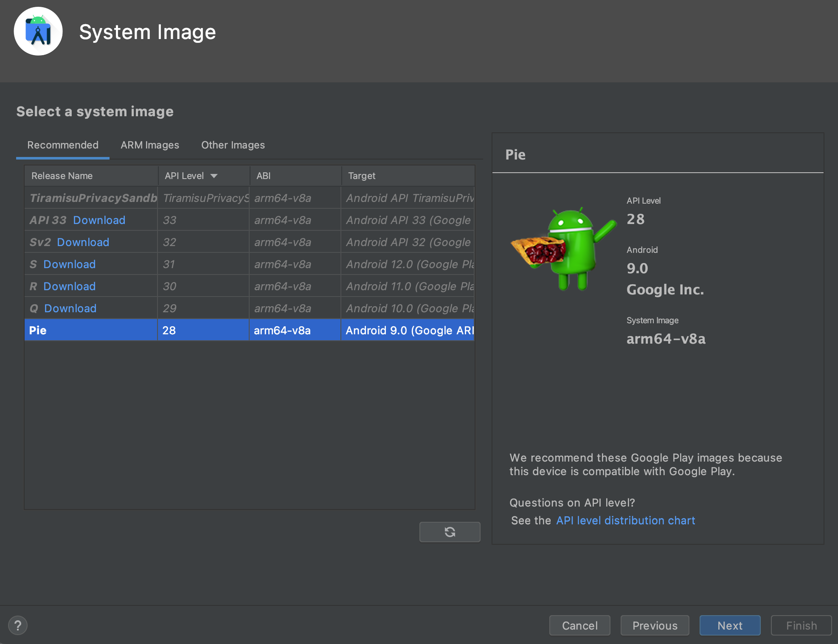Open the API level distribution chart link
The width and height of the screenshot is (838, 644).
pos(625,521)
